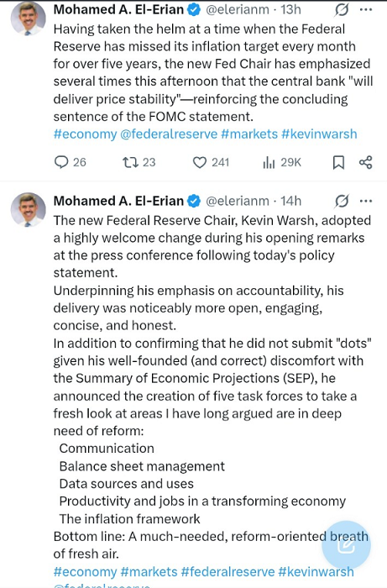
Task: Tap the Grok icon on the 13h post
Action: 342,10
